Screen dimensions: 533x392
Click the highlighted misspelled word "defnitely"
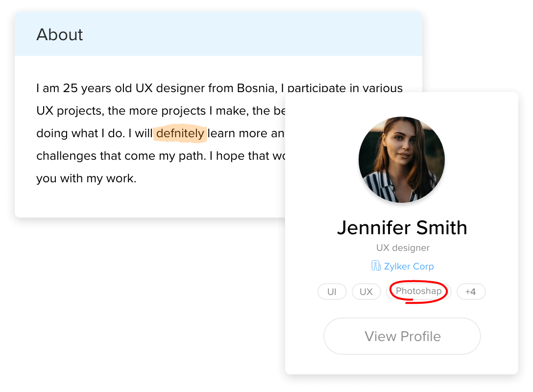click(x=180, y=133)
